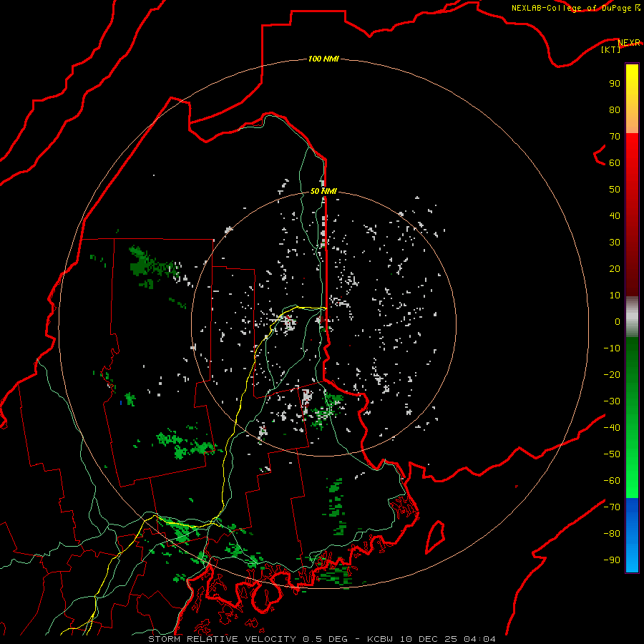Click the 20 value on the velocity scale
Screen dimensions: 644x644
[615, 268]
